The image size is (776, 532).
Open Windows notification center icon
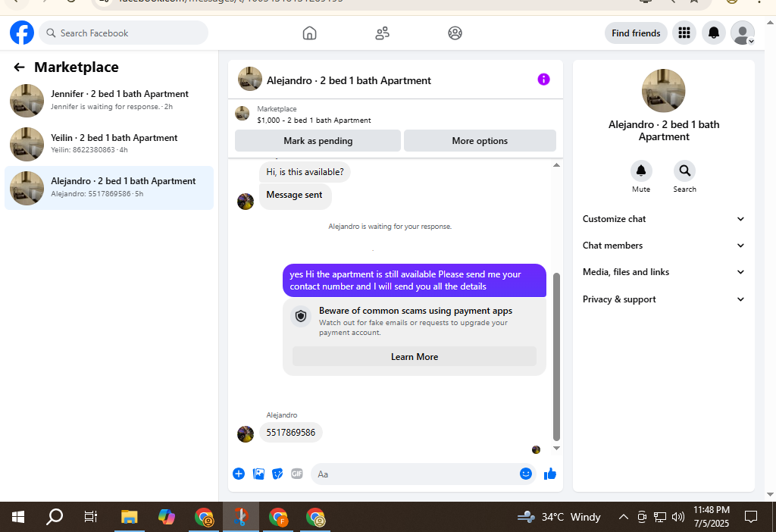click(751, 517)
